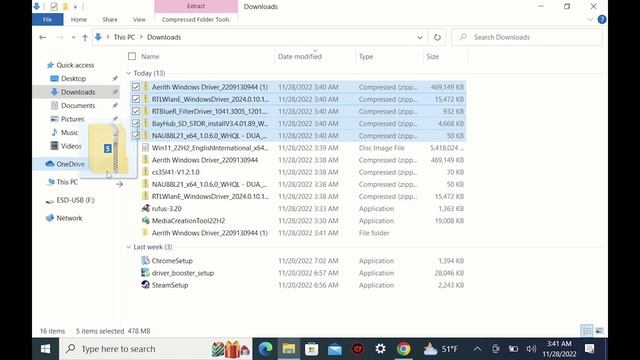Open the volume speaker icon
Viewport: 640px width, 360px height.
tap(531, 349)
